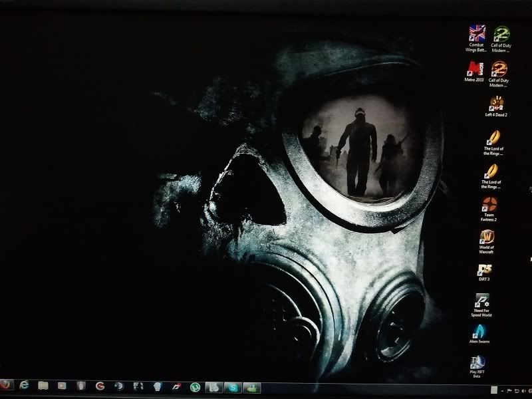Open Windows Explorer folder in taskbar
Image resolution: width=532 pixels, height=399 pixels.
pyautogui.click(x=43, y=386)
